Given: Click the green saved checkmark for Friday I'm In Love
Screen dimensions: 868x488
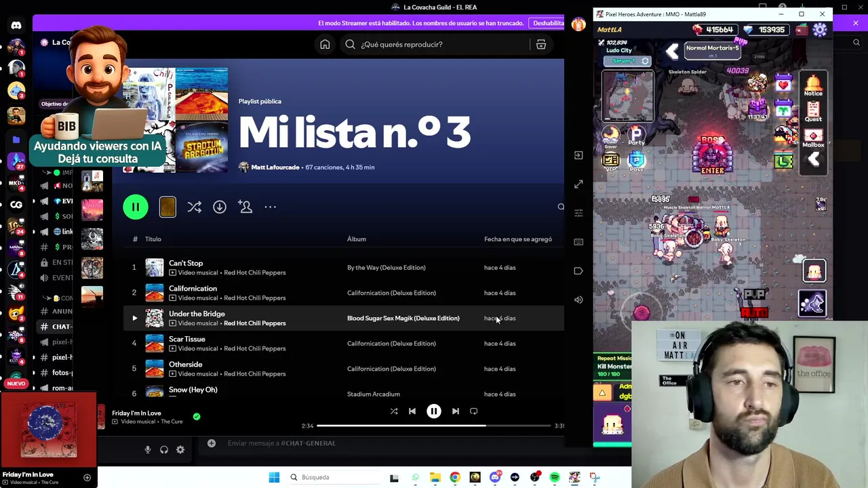Looking at the screenshot, I should [197, 417].
